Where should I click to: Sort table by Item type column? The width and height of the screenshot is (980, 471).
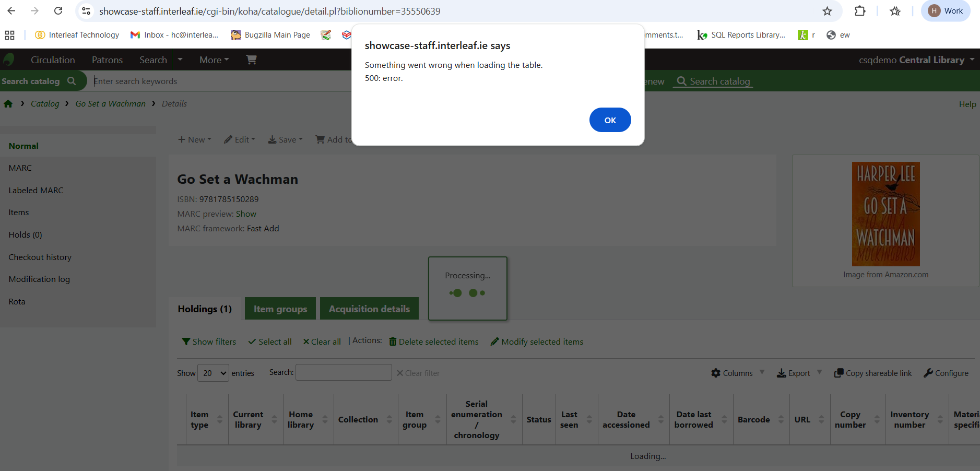[207, 419]
